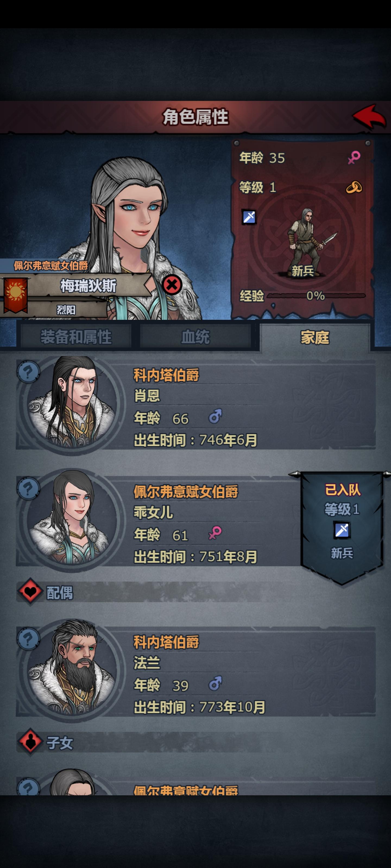The width and height of the screenshot is (391, 868).
Task: Tap the question mark badge on 法兰's portrait
Action: point(28,639)
